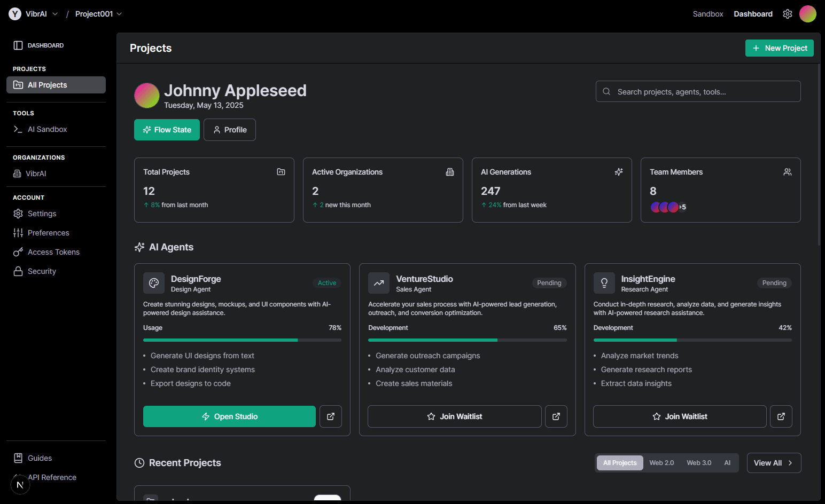825x504 pixels.
Task: Click the Active Organizations building icon
Action: pyautogui.click(x=450, y=172)
